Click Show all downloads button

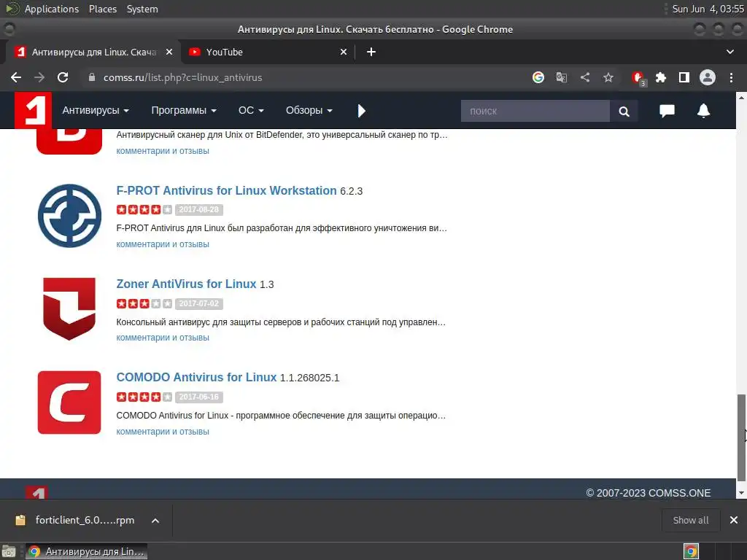click(x=691, y=520)
